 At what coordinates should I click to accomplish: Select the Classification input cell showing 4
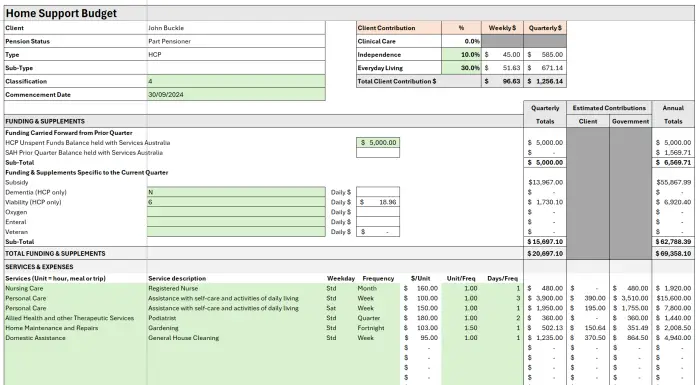[236, 81]
